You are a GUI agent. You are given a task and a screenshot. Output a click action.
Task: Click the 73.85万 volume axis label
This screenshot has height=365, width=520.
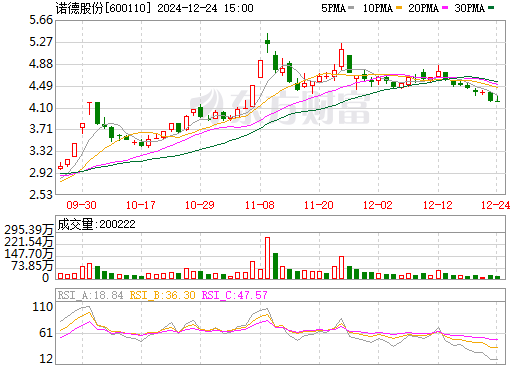(32, 266)
